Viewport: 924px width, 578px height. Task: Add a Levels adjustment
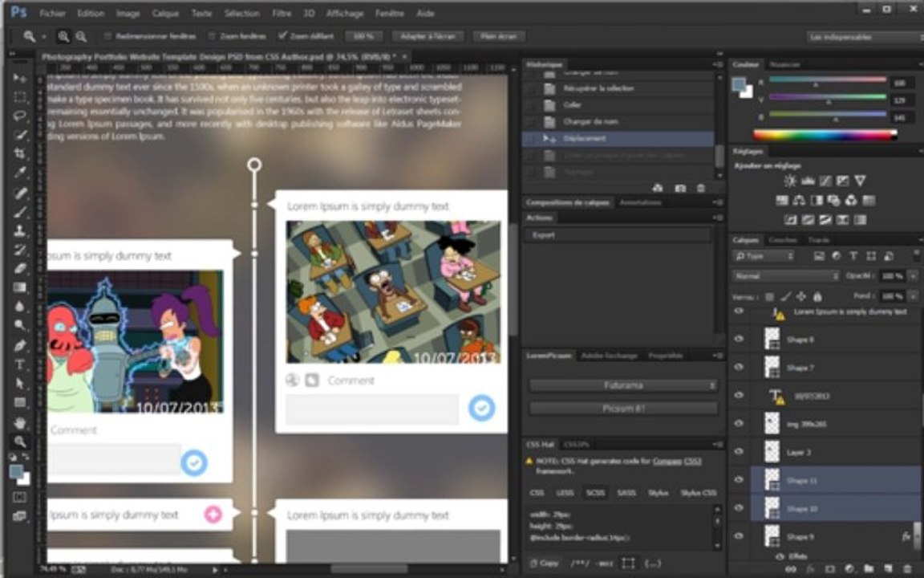[808, 181]
